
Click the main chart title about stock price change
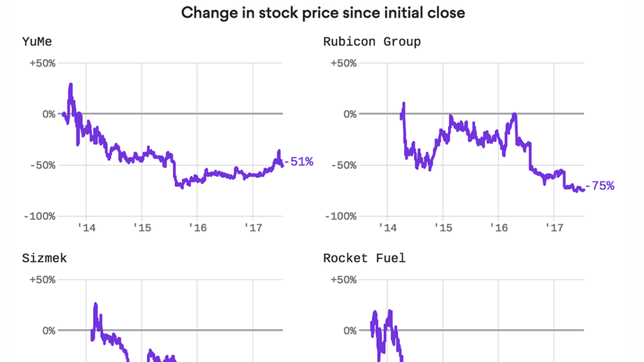point(323,13)
